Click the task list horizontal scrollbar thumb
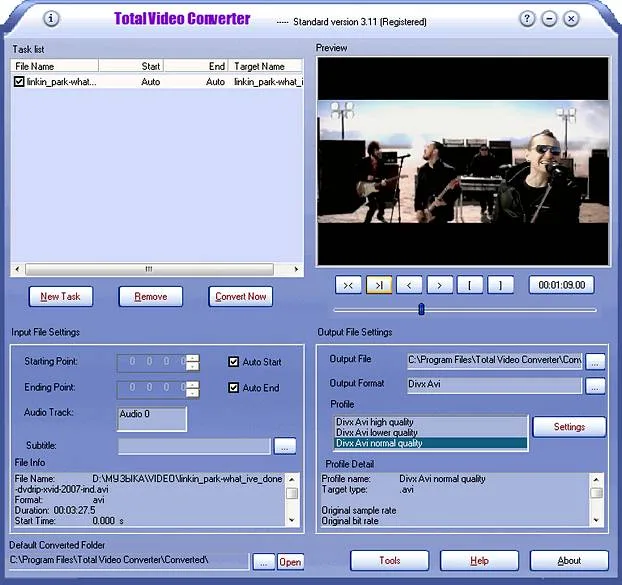This screenshot has height=585, width=622. point(149,269)
